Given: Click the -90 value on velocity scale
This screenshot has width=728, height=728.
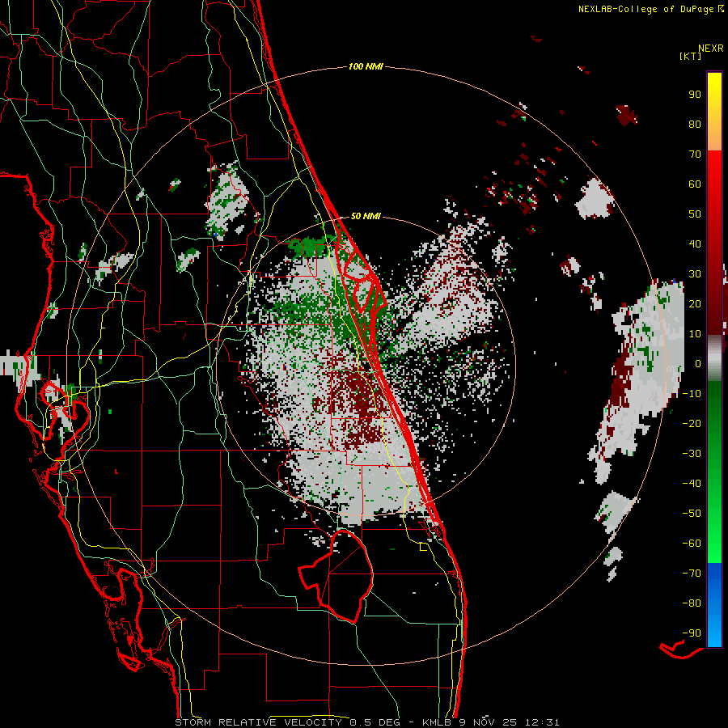Looking at the screenshot, I should (x=692, y=633).
